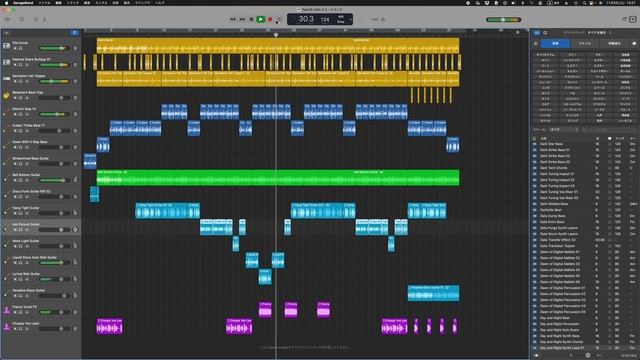Open the Editors with the scissors icon
Image resolution: width=640 pixels, height=360 pixels.
click(44, 19)
